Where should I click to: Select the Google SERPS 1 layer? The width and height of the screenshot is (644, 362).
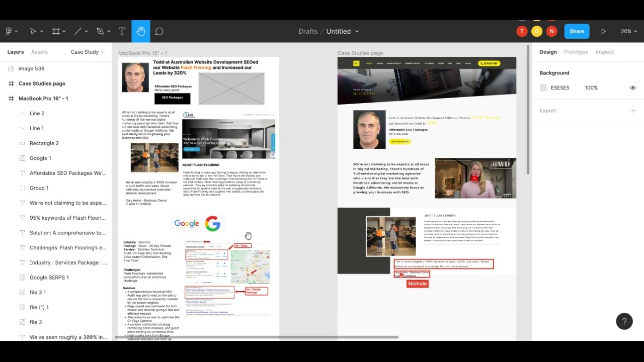[x=56, y=278]
